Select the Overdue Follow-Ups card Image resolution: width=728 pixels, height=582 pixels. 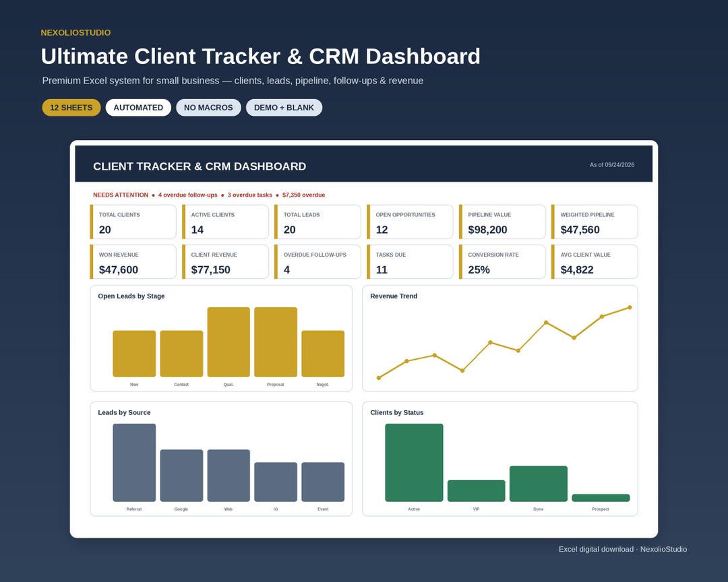[318, 262]
